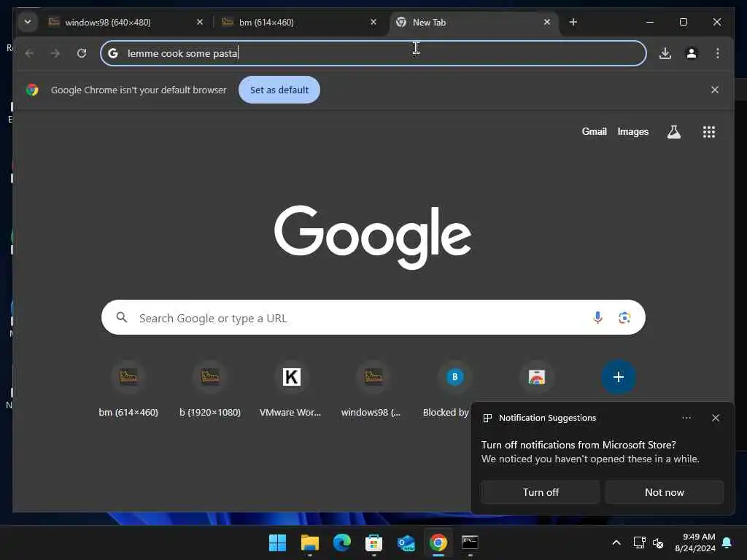The height and width of the screenshot is (560, 747).
Task: Open the Chrome profile icon
Action: coord(692,53)
